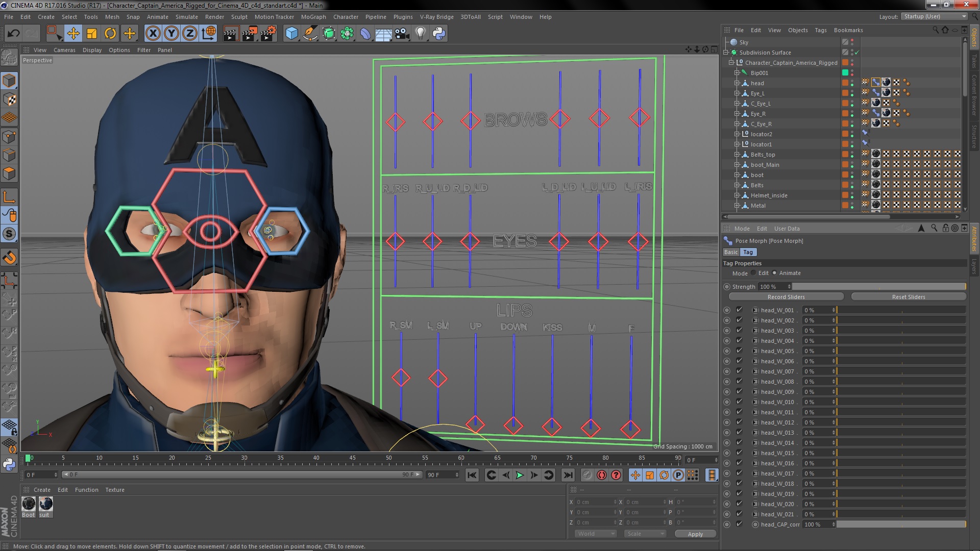Click the Enable Snap S icon
Image resolution: width=980 pixels, height=551 pixels.
[9, 234]
